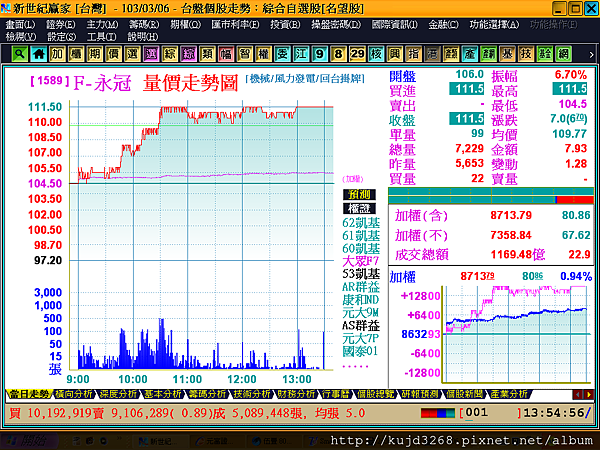Screen dimensions: 600x450
Task: Click the red-blue-teal status color indicator
Action: pos(438,413)
